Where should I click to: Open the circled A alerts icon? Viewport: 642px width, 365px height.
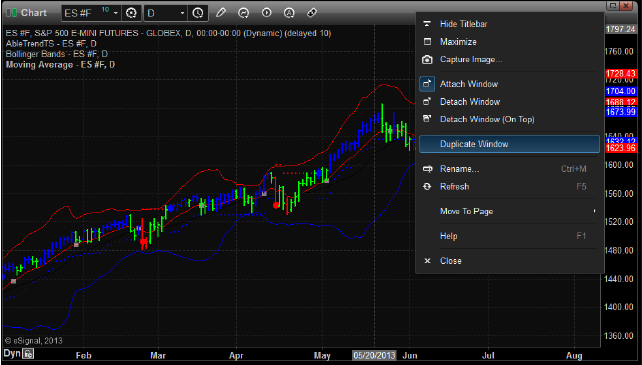tap(289, 13)
